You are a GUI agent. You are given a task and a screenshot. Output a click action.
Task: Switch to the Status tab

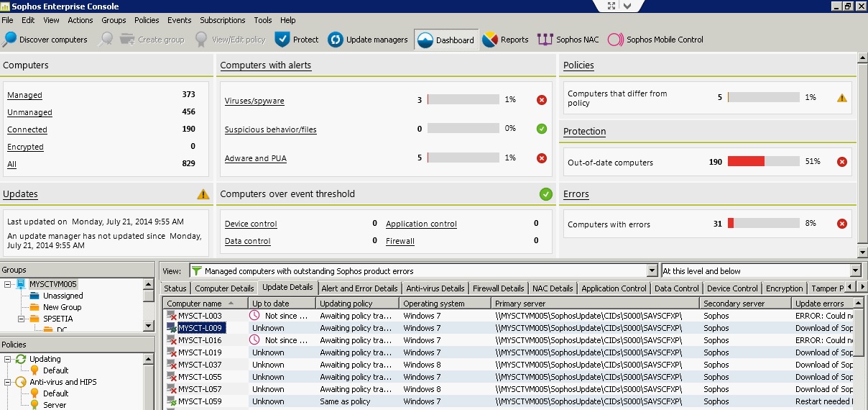pos(175,288)
